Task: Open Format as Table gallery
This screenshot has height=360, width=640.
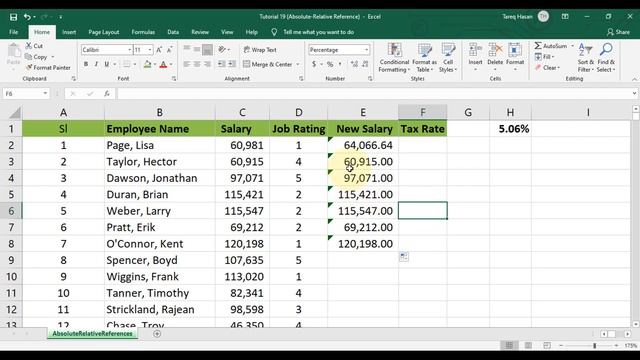Action: pos(424,58)
